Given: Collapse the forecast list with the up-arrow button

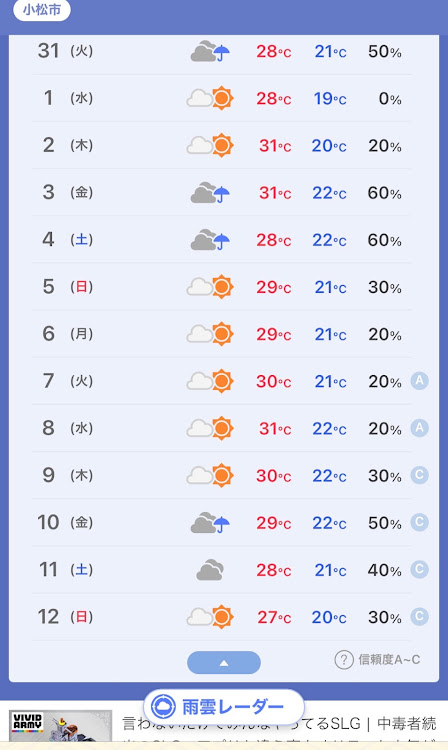Looking at the screenshot, I should (x=224, y=663).
